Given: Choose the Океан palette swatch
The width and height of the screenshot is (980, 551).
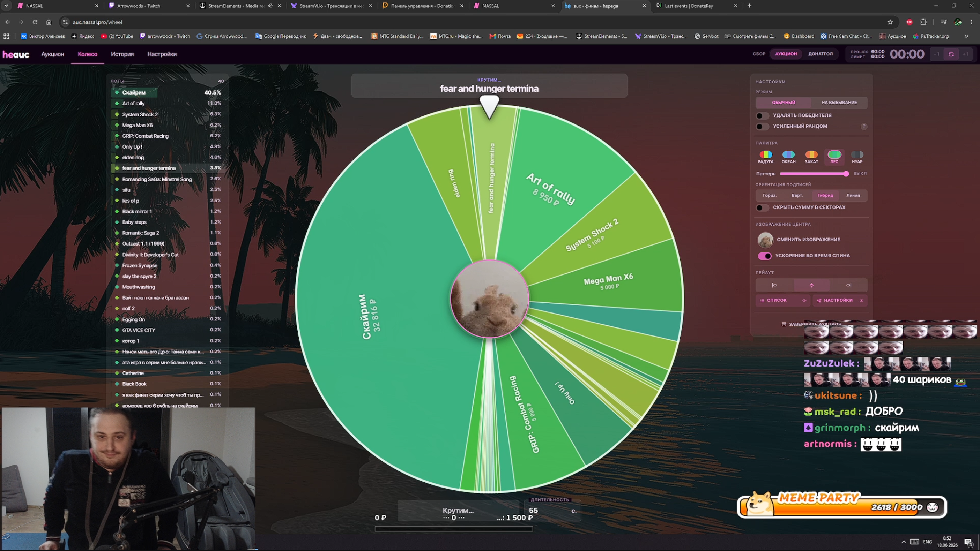Looking at the screenshot, I should (x=788, y=157).
